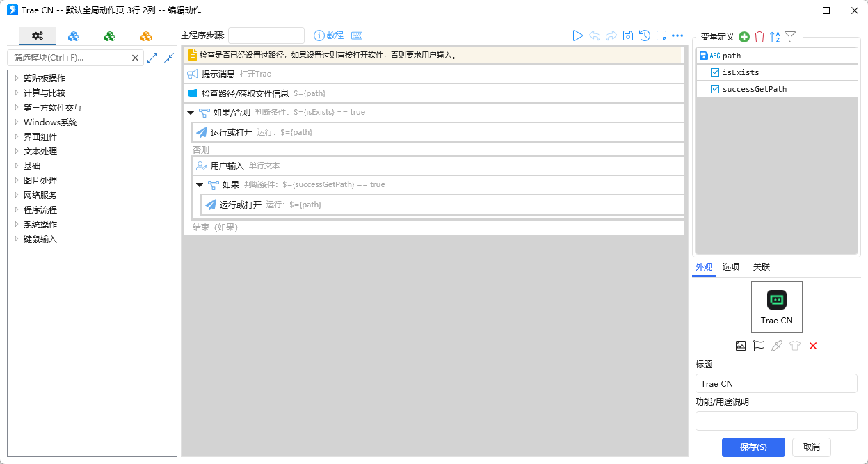This screenshot has height=464, width=868.
Task: Open the 外观 tab
Action: coord(703,267)
